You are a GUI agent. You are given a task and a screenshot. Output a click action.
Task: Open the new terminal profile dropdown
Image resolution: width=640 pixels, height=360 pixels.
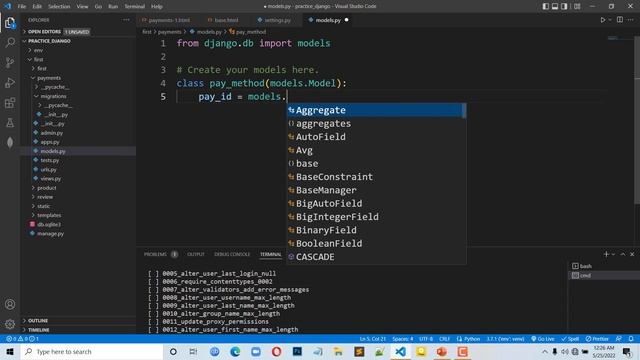(x=613, y=254)
